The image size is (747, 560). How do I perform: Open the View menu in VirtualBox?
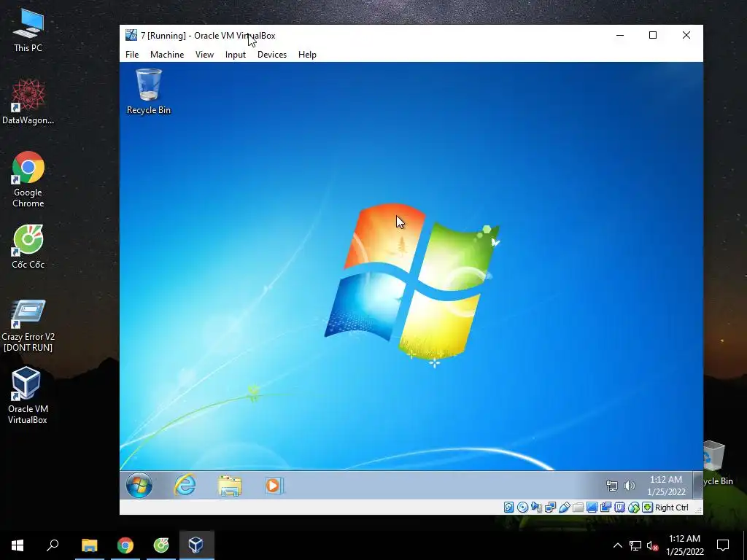pyautogui.click(x=204, y=54)
